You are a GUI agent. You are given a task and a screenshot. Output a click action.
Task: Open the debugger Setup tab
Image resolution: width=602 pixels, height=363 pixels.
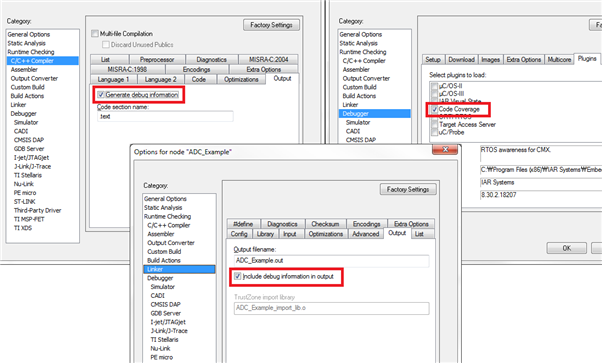coord(433,60)
